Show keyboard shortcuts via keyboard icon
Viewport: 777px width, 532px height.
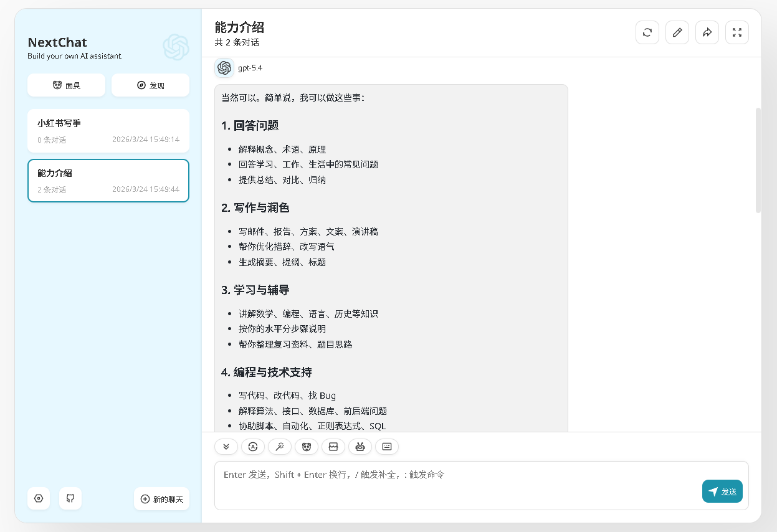[x=387, y=447]
